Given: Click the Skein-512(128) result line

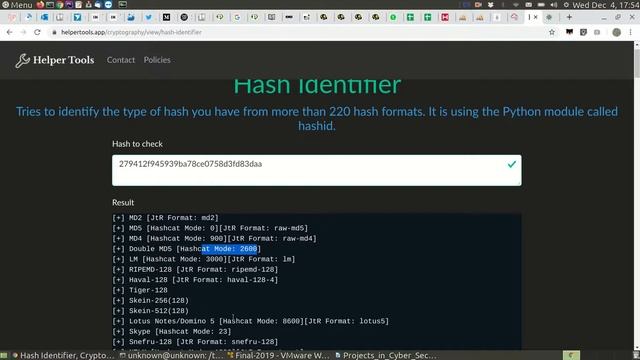Looking at the screenshot, I should [x=151, y=311].
